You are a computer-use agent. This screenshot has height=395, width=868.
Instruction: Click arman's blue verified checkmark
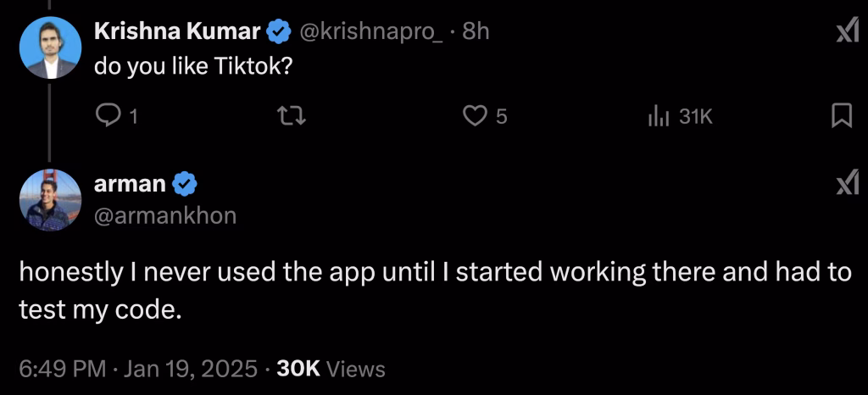[186, 182]
